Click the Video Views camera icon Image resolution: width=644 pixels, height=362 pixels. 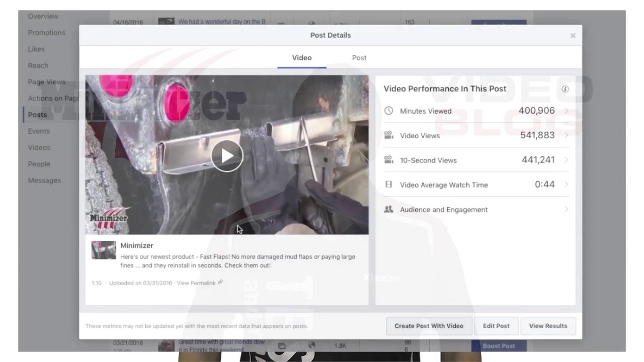[388, 135]
